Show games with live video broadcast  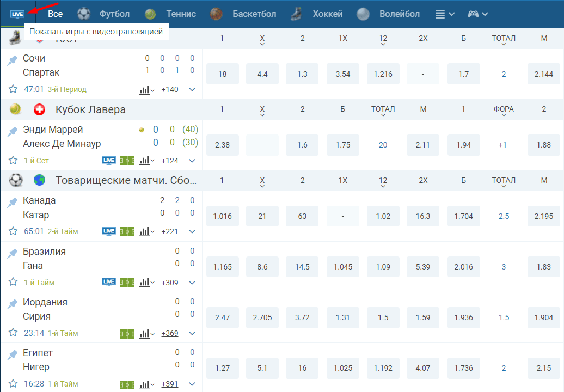pos(17,14)
